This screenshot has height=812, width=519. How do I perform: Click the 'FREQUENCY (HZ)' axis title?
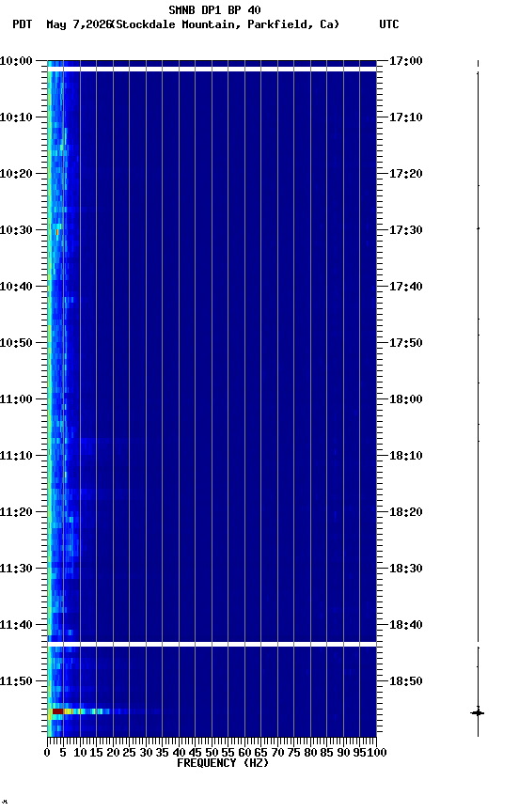pos(223,764)
